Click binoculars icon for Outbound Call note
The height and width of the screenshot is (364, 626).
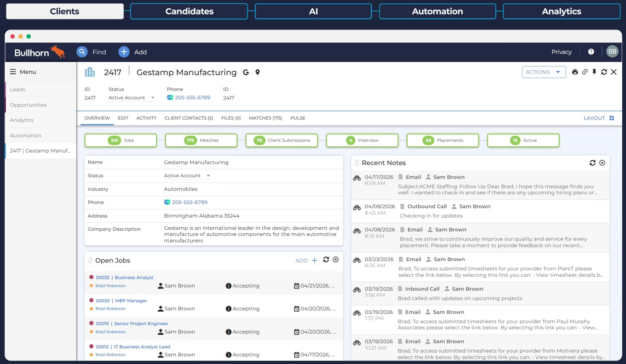pyautogui.click(x=357, y=208)
